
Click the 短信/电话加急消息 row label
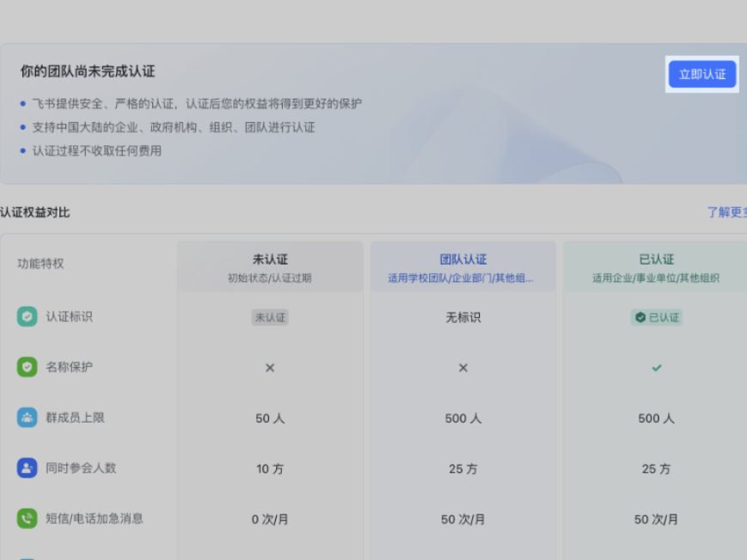point(95,519)
